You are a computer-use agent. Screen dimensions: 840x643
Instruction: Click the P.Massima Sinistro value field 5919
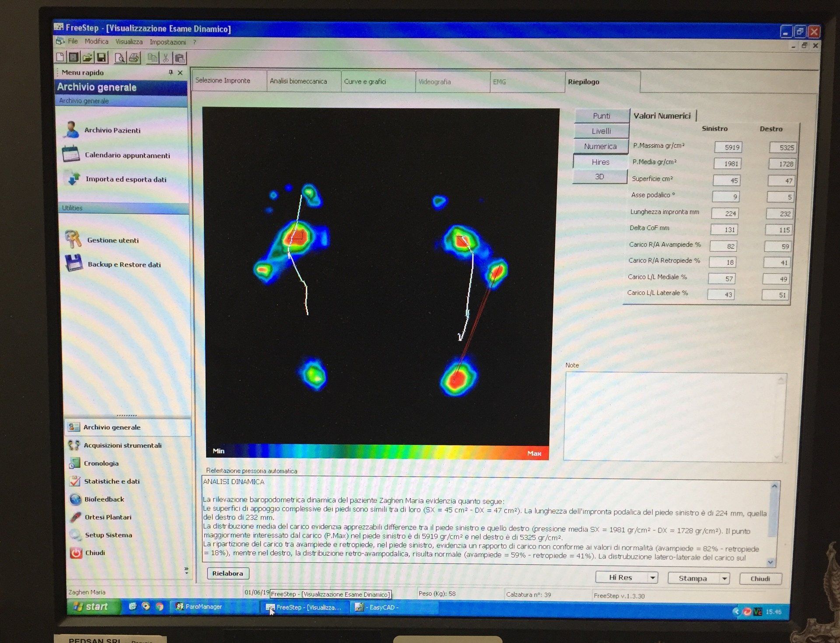728,148
